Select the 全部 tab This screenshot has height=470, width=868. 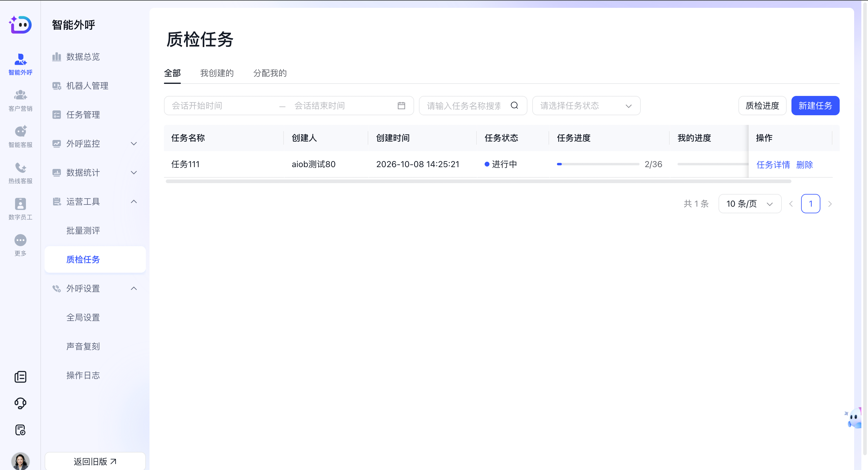pos(172,73)
